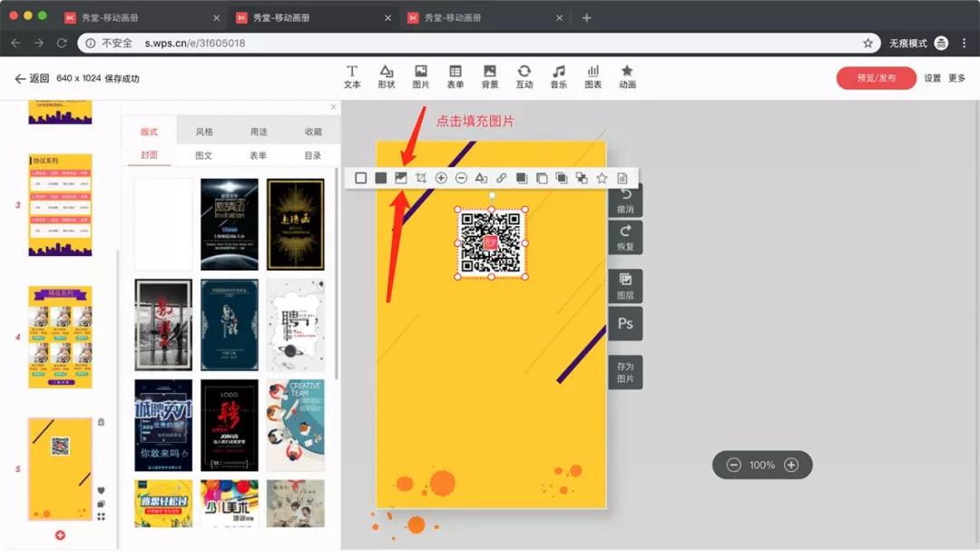Open a new browser tab
The width and height of the screenshot is (980, 551).
[x=586, y=17]
